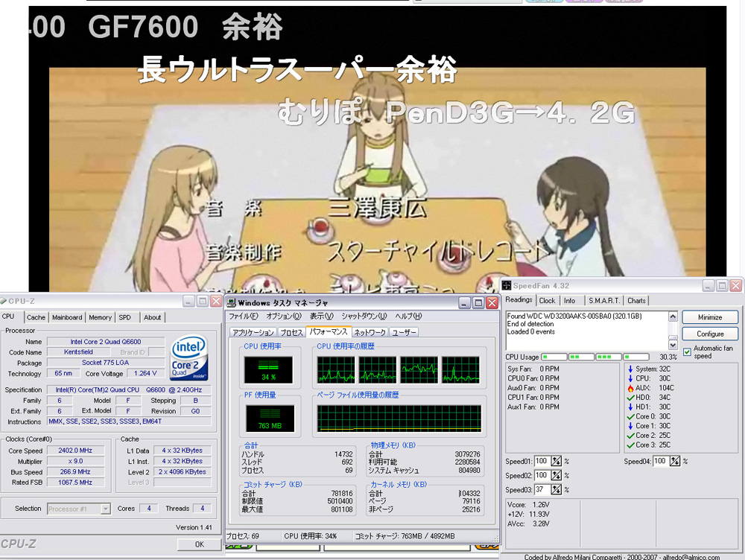Viewport: 745px width, 560px height.
Task: Click the Intel Core 2 Quad logo
Action: [189, 357]
